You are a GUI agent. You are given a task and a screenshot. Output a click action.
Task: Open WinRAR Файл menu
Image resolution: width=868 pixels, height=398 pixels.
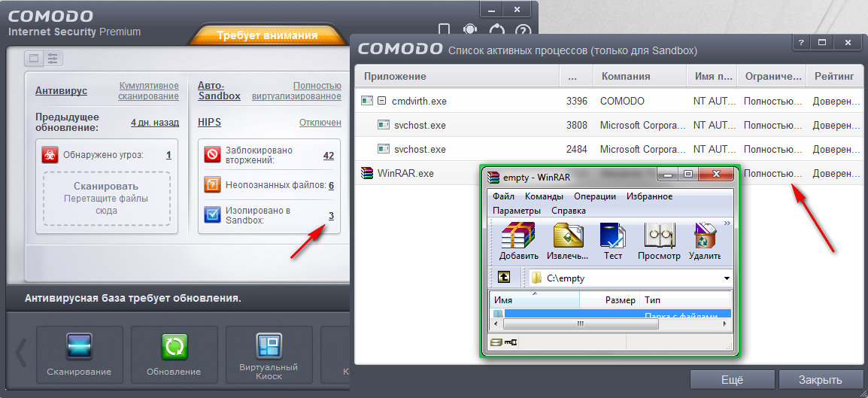503,196
